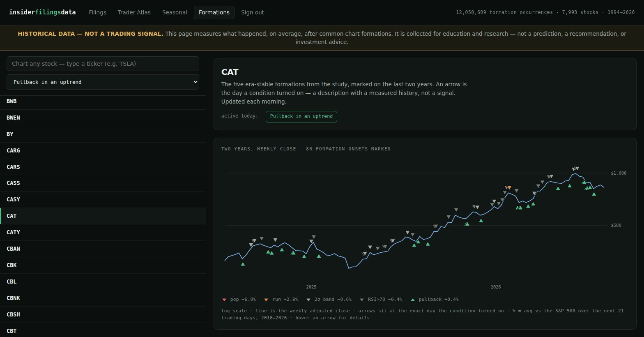Open the CATY ticker row

click(x=103, y=233)
